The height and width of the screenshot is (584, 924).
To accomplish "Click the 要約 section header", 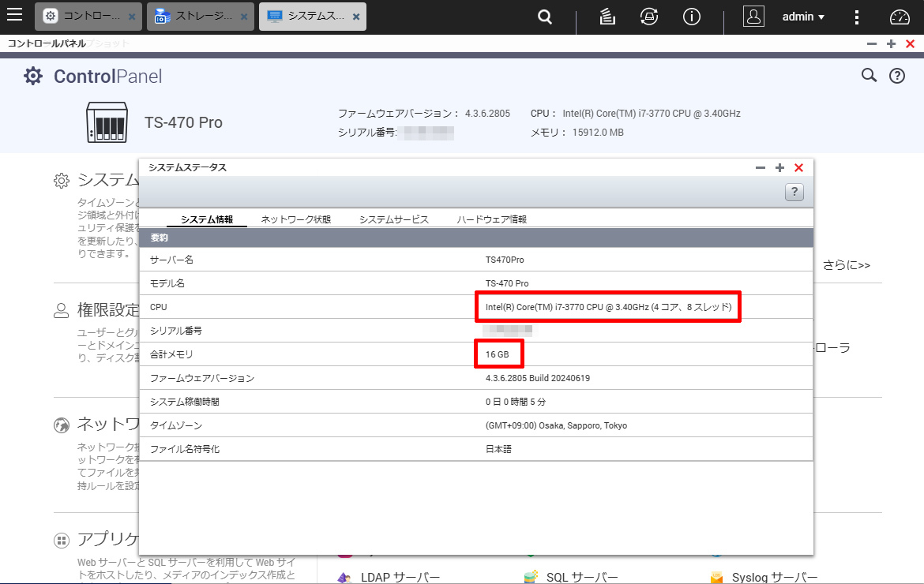I will click(476, 238).
